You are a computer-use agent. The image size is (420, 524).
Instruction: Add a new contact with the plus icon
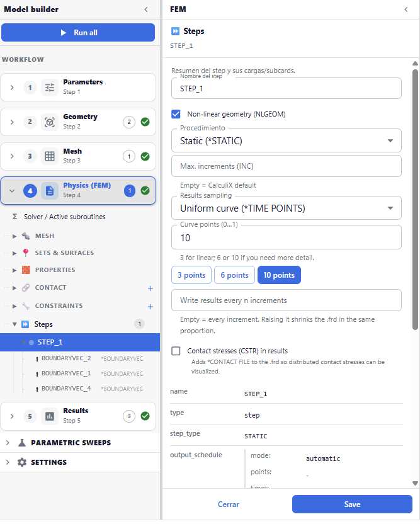point(150,288)
